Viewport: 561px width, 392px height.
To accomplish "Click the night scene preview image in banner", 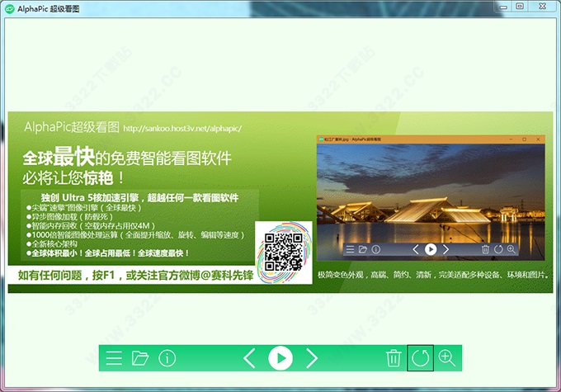I will 431,201.
